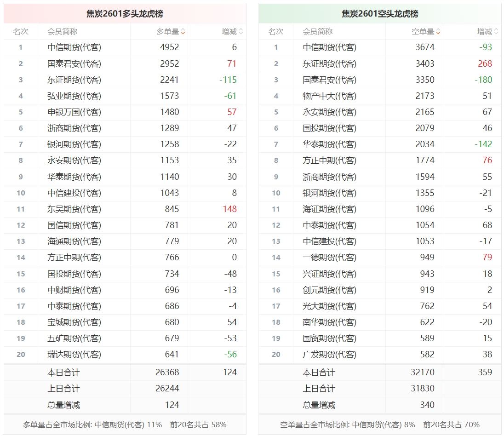The height and width of the screenshot is (436, 504).
Task: Click 会员简称 header in short table
Action: point(318,32)
